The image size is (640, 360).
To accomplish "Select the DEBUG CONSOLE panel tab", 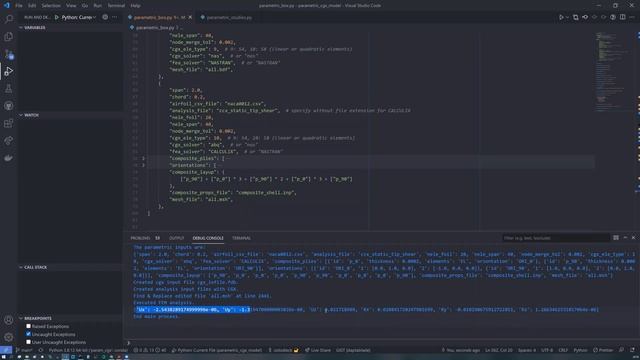I will click(x=208, y=238).
